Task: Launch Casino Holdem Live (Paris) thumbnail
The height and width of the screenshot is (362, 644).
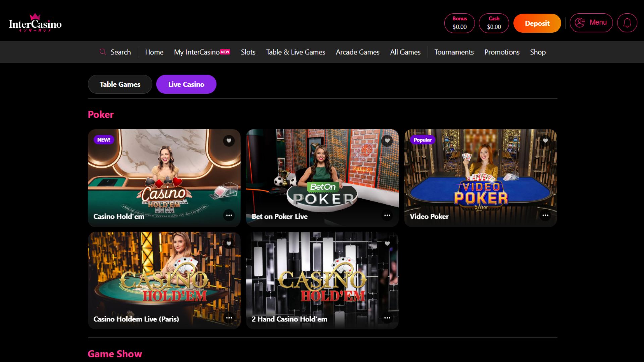Action: (164, 280)
